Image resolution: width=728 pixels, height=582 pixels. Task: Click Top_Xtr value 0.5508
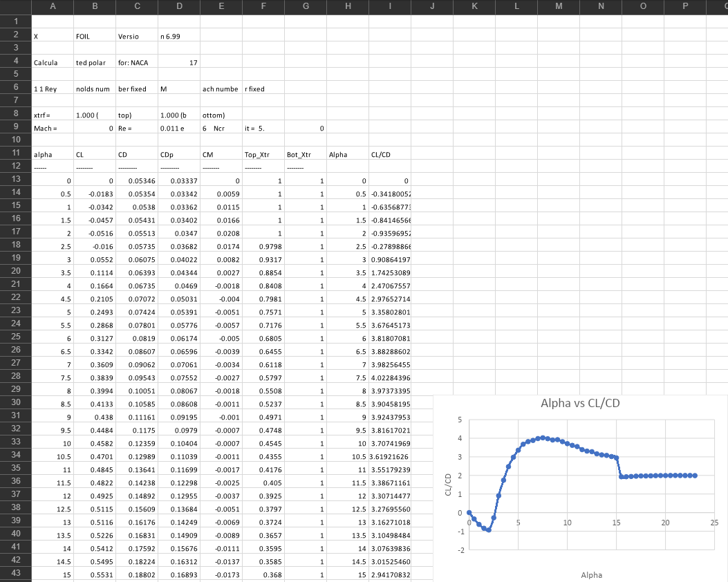(263, 391)
